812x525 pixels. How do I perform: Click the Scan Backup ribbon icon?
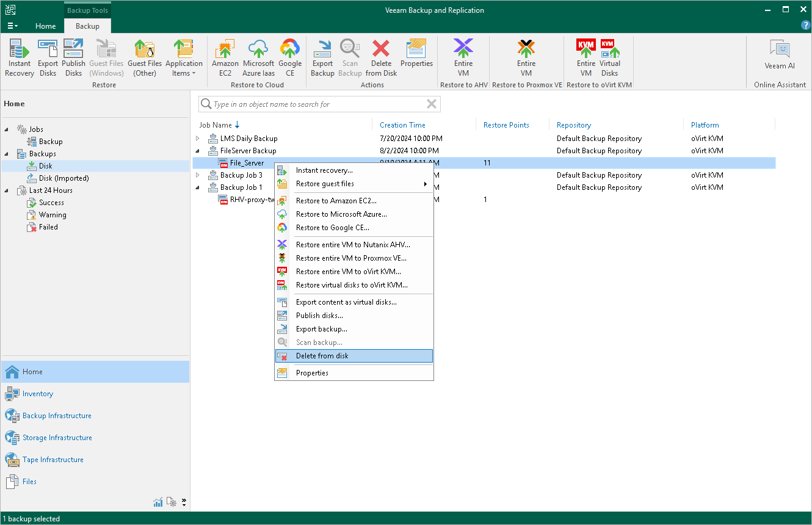(350, 58)
